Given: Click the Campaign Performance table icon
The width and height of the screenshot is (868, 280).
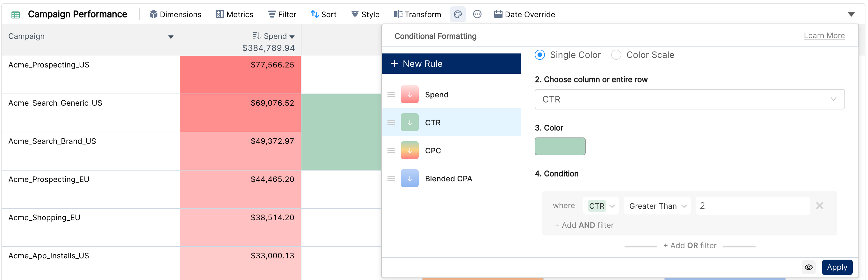Looking at the screenshot, I should 16,14.
